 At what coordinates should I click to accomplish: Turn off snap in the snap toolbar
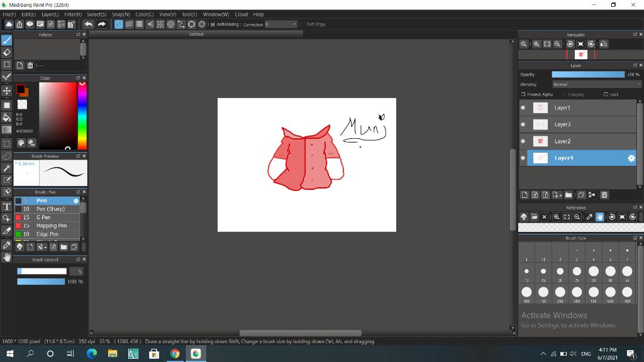point(119,25)
